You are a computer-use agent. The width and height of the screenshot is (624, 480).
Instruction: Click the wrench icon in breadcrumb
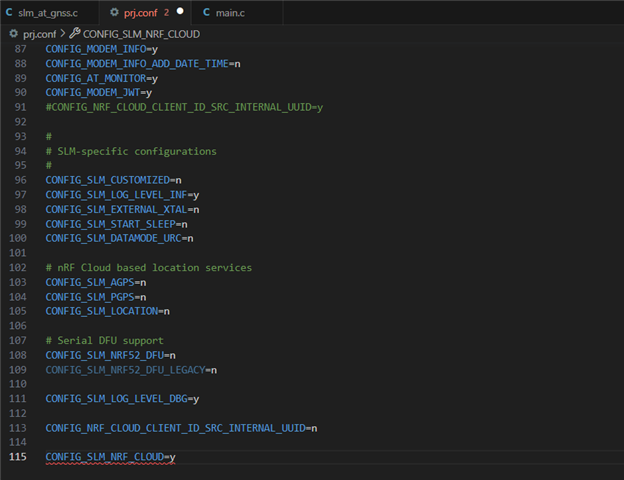tap(75, 33)
